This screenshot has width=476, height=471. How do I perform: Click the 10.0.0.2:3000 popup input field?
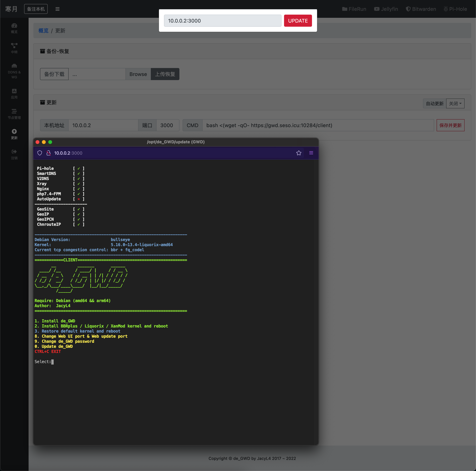point(222,21)
